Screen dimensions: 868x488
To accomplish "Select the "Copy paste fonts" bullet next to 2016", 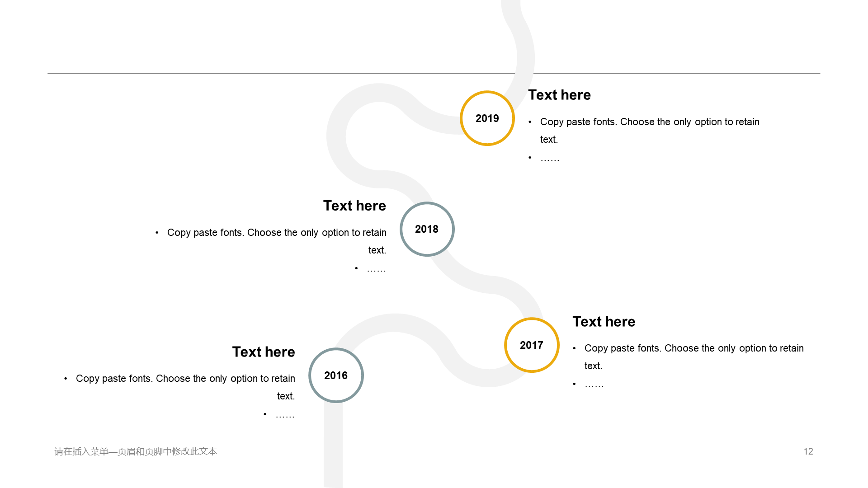I will [185, 379].
